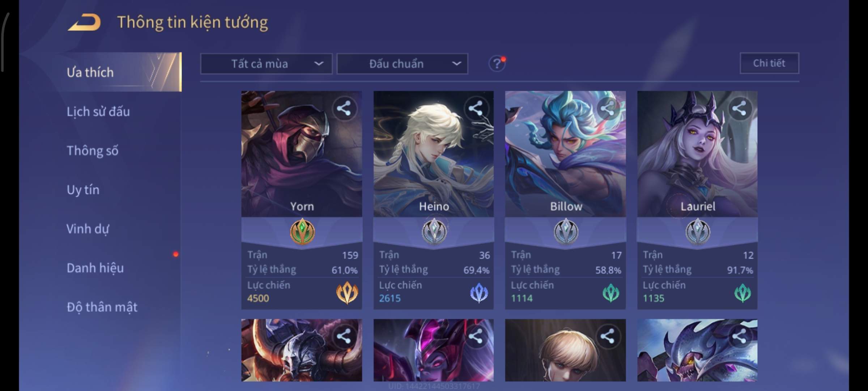Open the Heino hero portrait

[x=433, y=154]
